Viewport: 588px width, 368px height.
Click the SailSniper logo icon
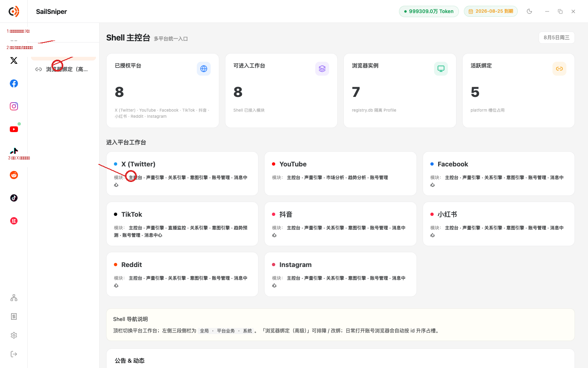[x=14, y=11]
